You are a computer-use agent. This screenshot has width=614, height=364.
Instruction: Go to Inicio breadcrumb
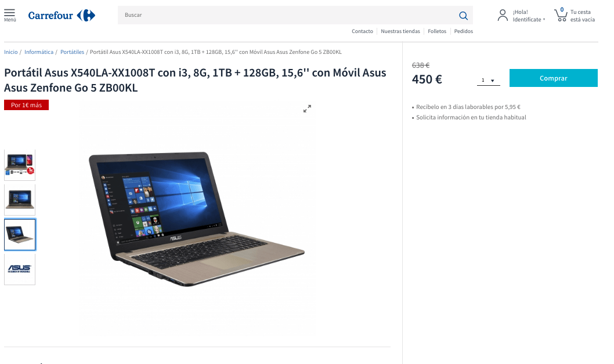[11, 52]
